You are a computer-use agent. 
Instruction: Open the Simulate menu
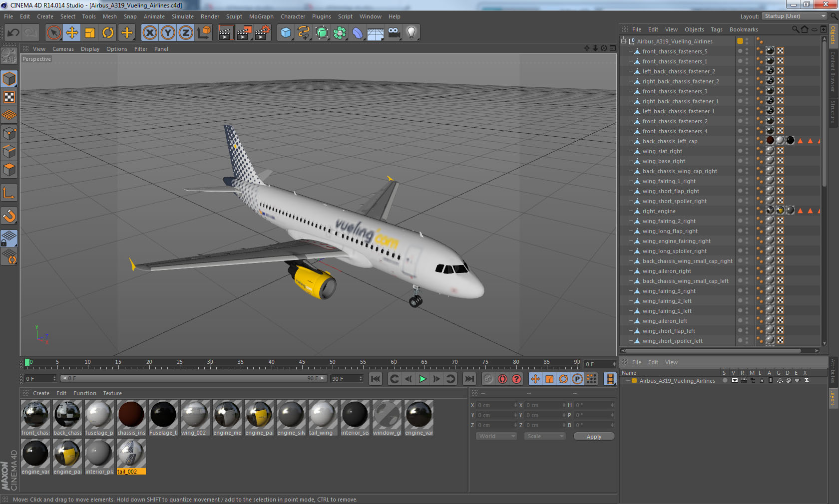click(183, 16)
